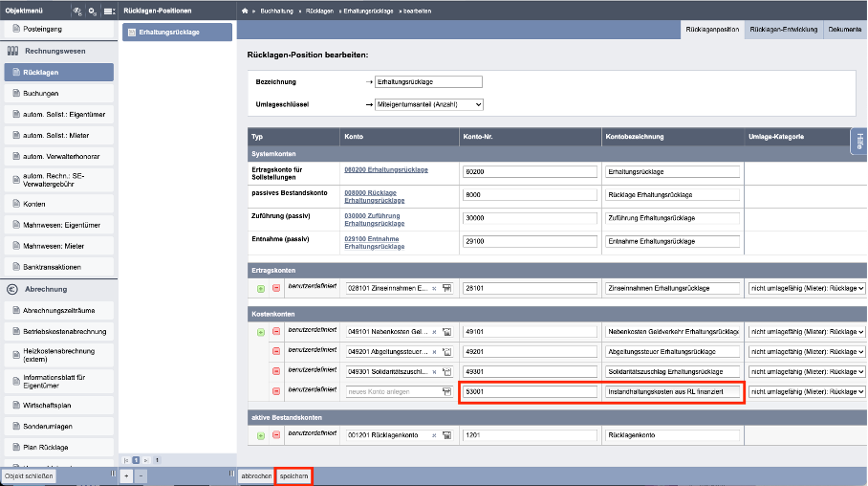868x486 pixels.
Task: Click the 'Instandhaltungskosten aus RL finanziert' field
Action: tap(673, 392)
